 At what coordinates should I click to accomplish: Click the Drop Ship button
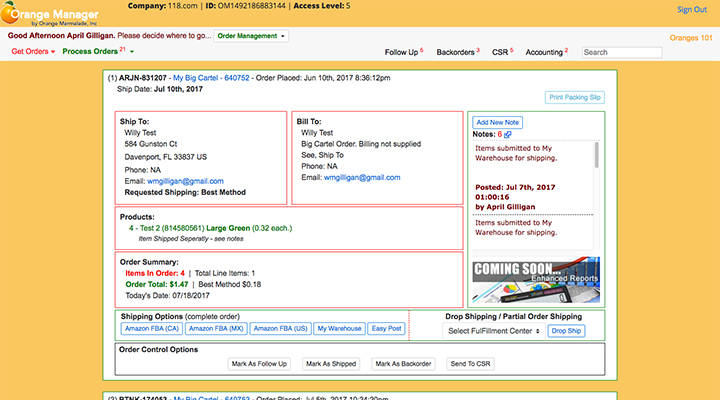[x=566, y=330]
